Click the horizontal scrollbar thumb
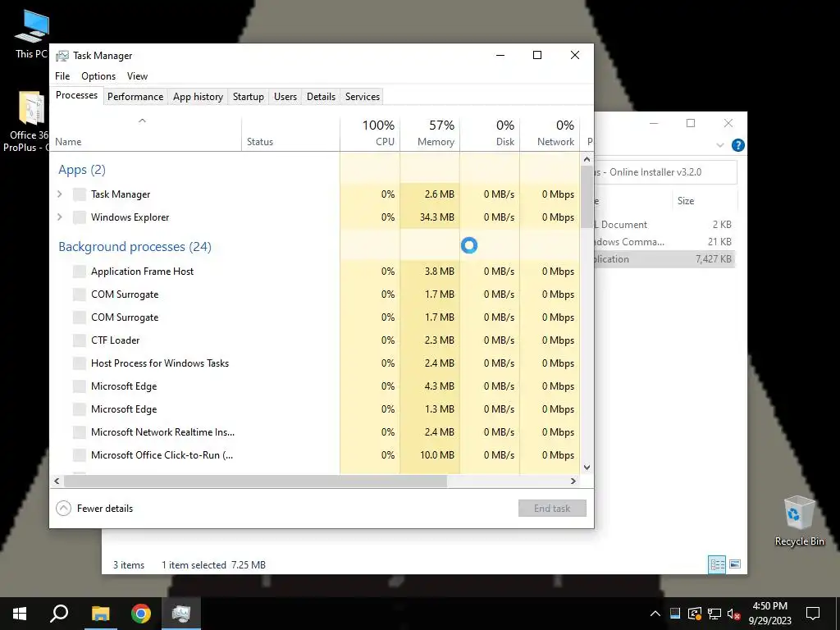Screen dimensions: 840x630 [256, 481]
